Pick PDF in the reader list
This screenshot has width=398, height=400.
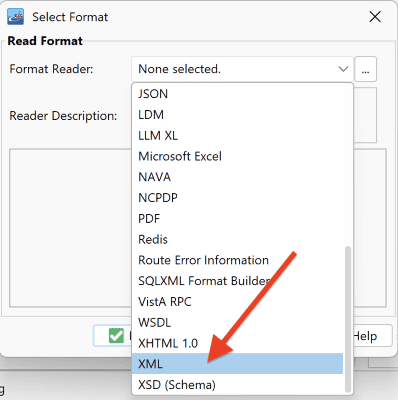238,218
